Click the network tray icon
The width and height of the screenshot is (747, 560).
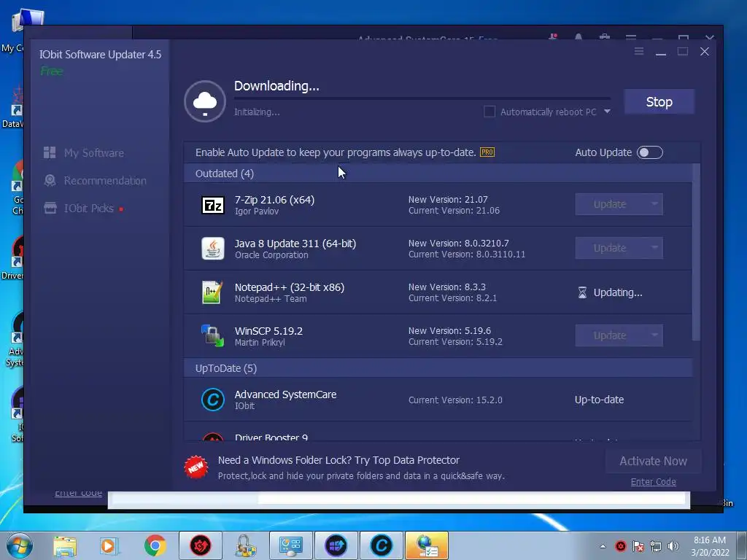tap(656, 546)
